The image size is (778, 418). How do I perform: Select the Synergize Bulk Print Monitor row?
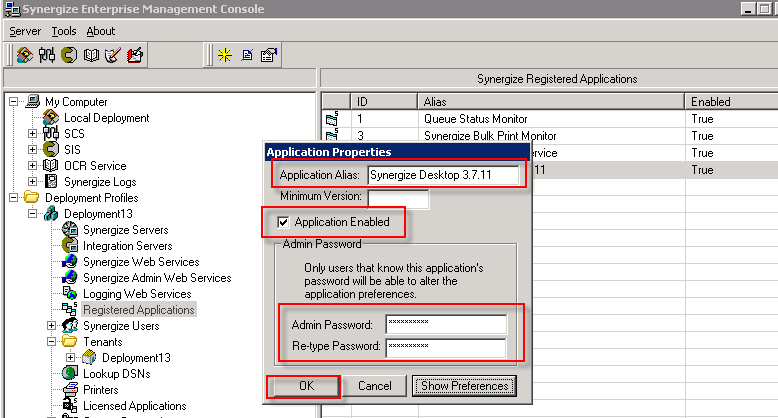[x=550, y=136]
